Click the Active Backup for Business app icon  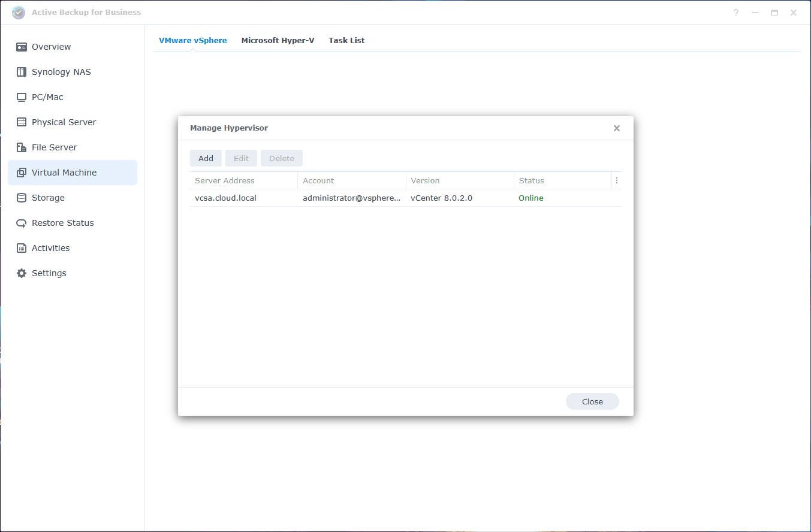coord(19,13)
